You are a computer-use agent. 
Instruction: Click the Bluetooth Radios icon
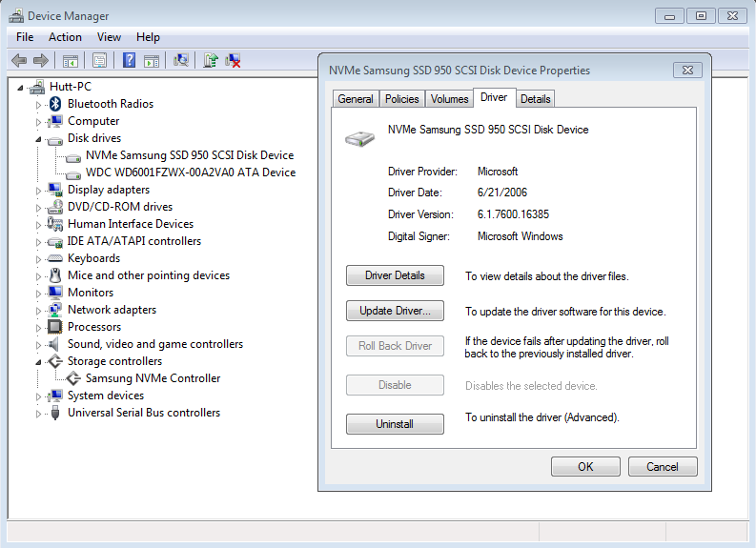coord(55,104)
